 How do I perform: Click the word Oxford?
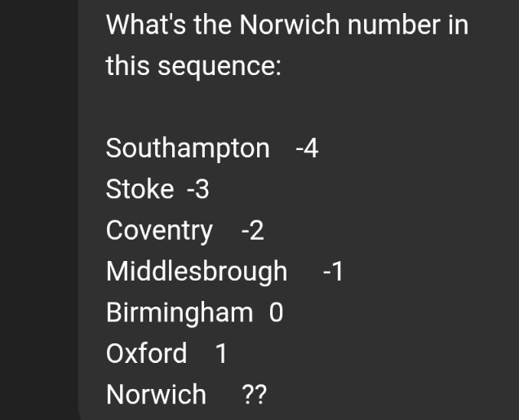[146, 353]
